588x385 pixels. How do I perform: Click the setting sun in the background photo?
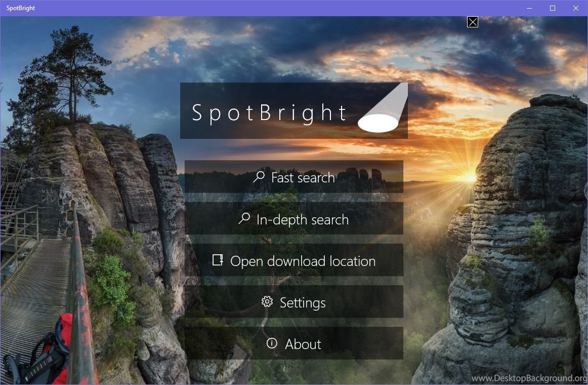click(x=470, y=178)
